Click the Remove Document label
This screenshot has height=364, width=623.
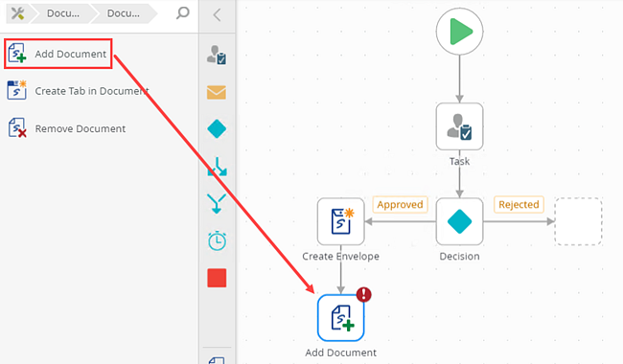coord(81,128)
